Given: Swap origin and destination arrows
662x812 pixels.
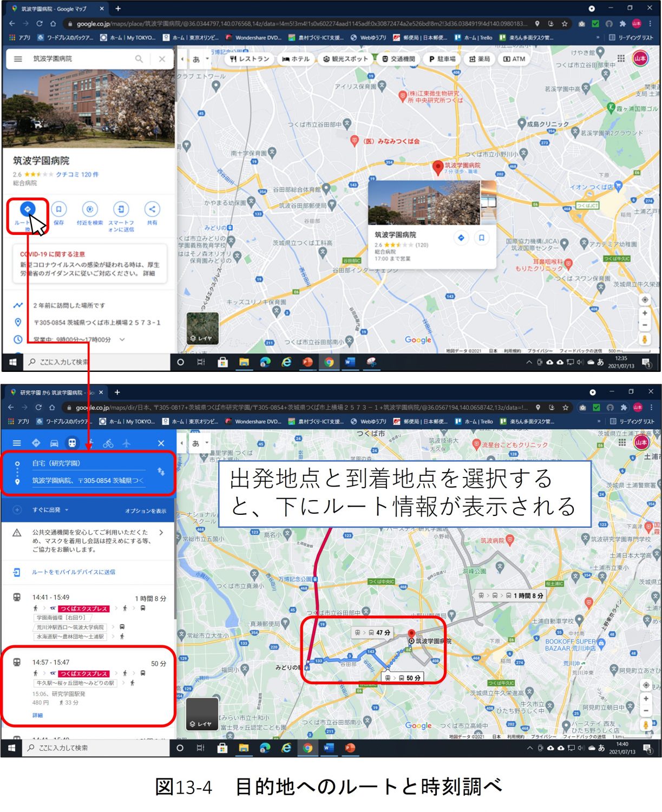Looking at the screenshot, I should click(x=161, y=472).
